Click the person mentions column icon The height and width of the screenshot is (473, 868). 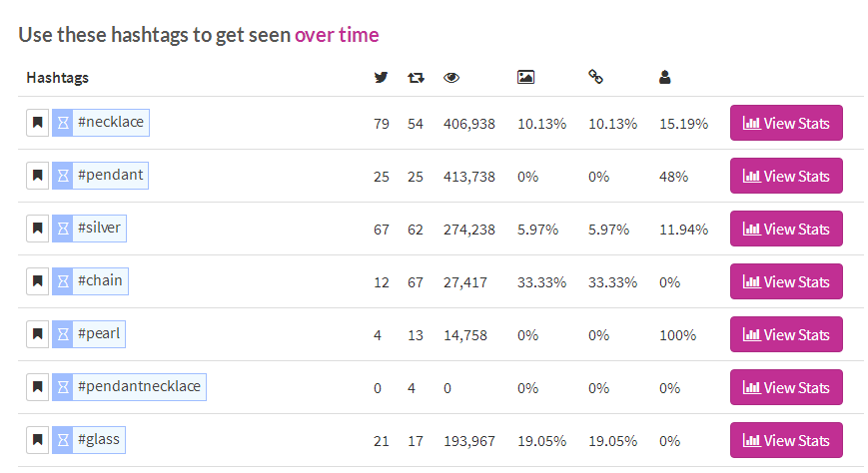(x=665, y=78)
